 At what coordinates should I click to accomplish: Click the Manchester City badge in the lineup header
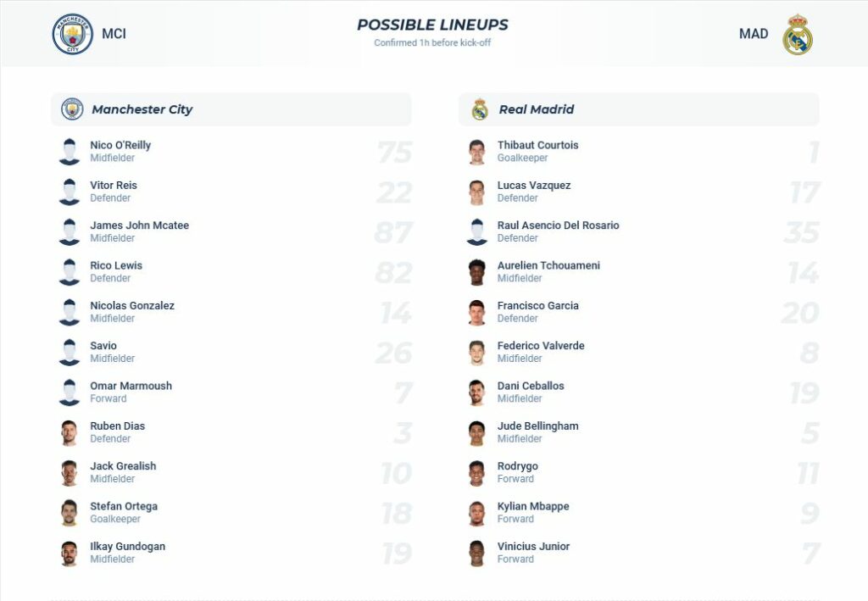72,109
